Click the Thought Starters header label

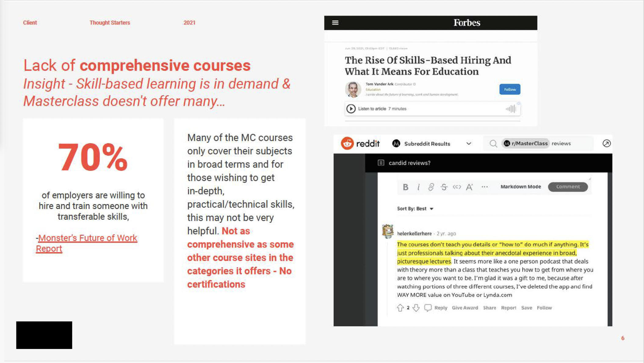[x=110, y=23]
